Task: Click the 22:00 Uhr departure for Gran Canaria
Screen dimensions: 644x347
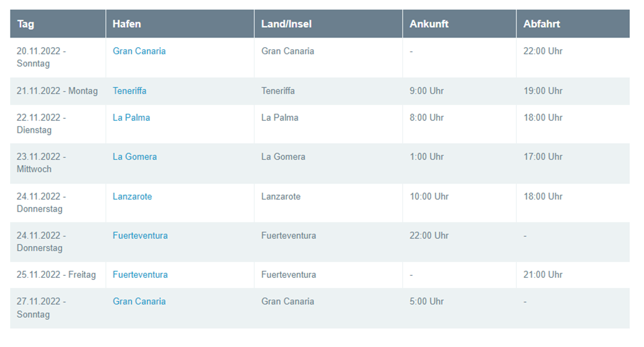Action: pyautogui.click(x=543, y=51)
